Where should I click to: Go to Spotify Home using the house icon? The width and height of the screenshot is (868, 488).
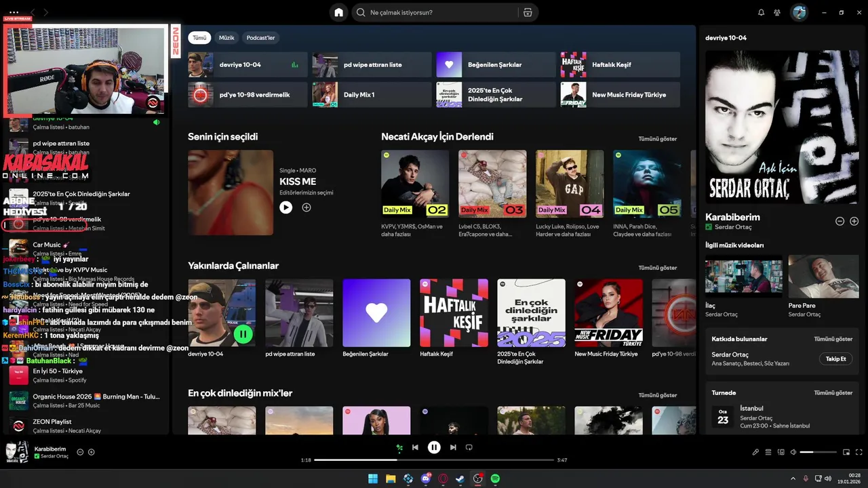pyautogui.click(x=339, y=12)
